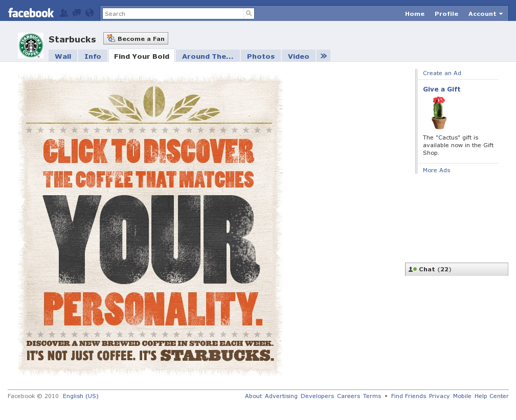Click the Become a Fan button

[x=136, y=38]
